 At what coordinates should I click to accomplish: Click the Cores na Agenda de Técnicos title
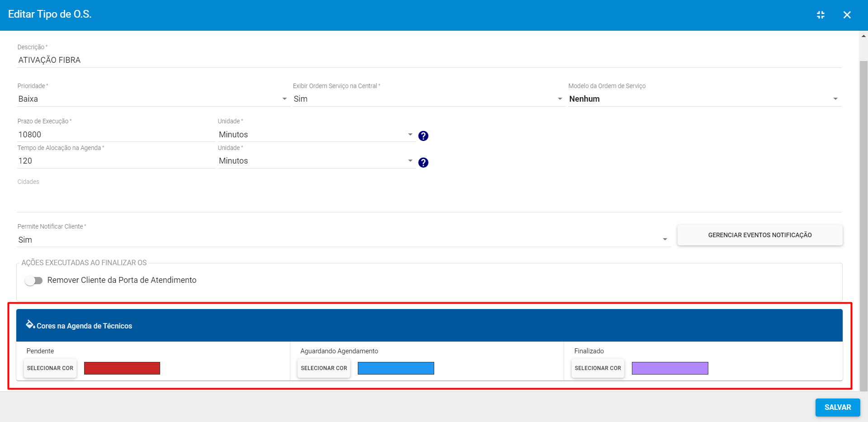[84, 326]
